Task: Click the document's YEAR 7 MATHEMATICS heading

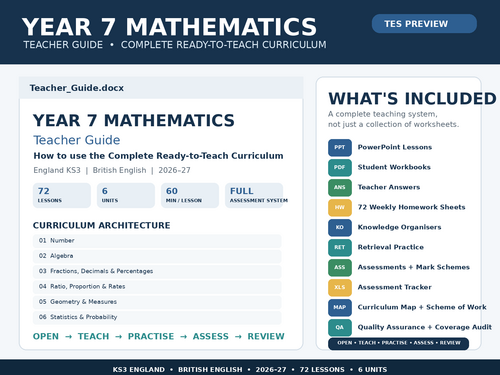Action: [x=134, y=120]
